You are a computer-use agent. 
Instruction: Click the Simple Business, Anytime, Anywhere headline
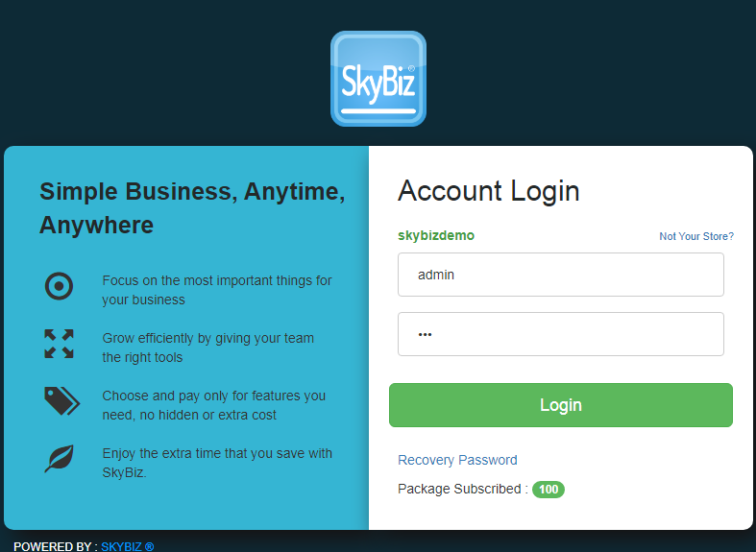tap(192, 208)
